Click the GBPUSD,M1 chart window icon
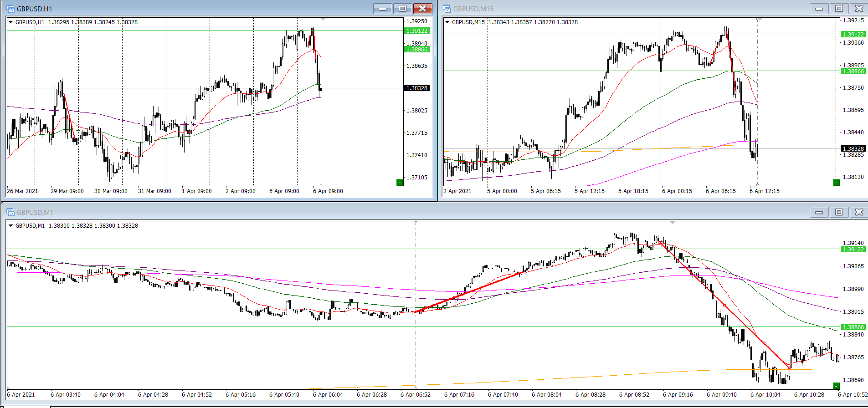The width and height of the screenshot is (868, 408). [x=10, y=212]
